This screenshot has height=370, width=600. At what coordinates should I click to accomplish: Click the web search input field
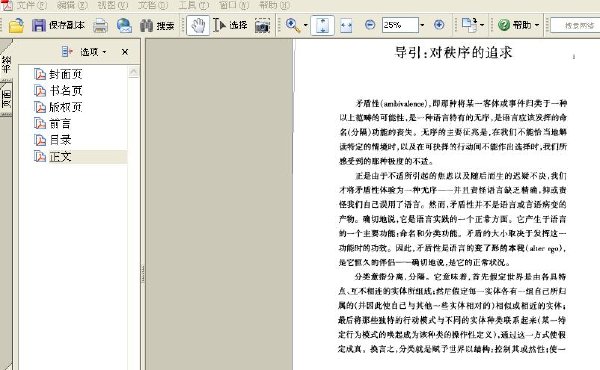click(x=575, y=25)
